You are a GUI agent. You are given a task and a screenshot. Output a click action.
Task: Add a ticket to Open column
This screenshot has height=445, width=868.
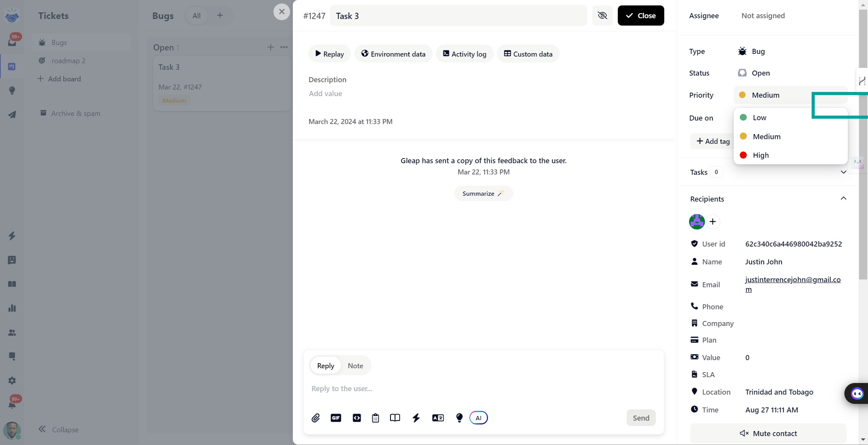point(270,47)
